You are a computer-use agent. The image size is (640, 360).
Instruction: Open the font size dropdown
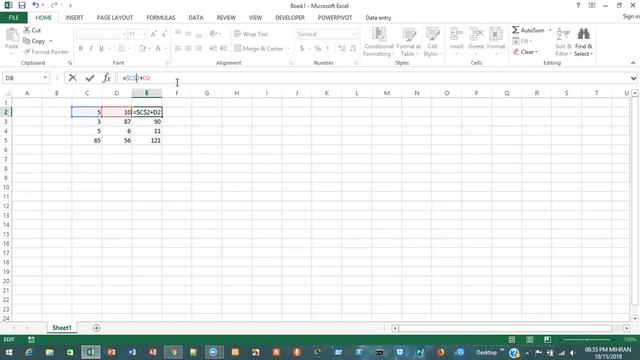(144, 34)
